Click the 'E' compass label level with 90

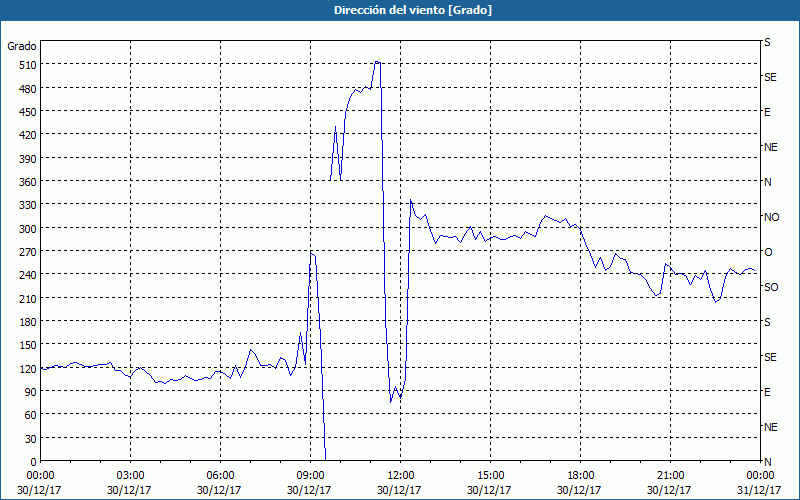pyautogui.click(x=767, y=392)
